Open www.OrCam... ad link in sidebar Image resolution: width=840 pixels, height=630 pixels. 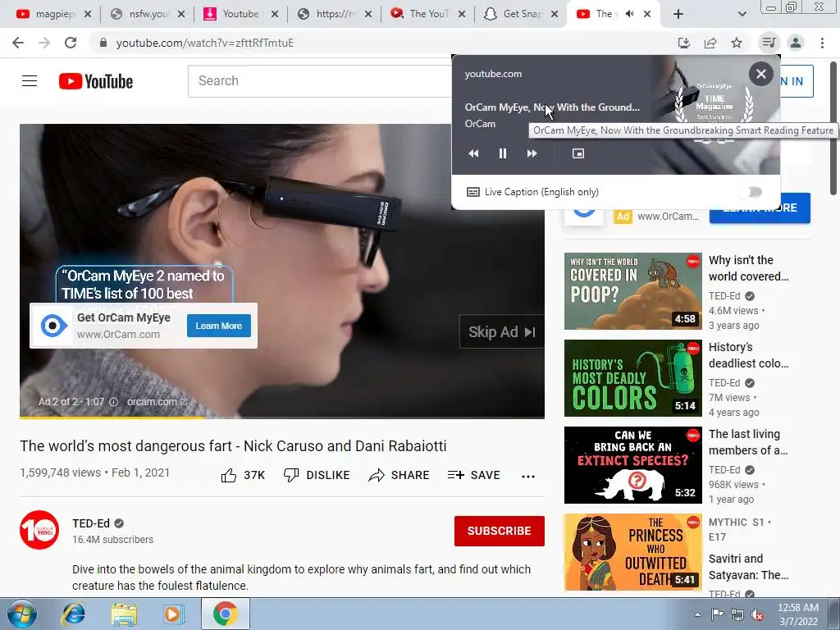(668, 217)
